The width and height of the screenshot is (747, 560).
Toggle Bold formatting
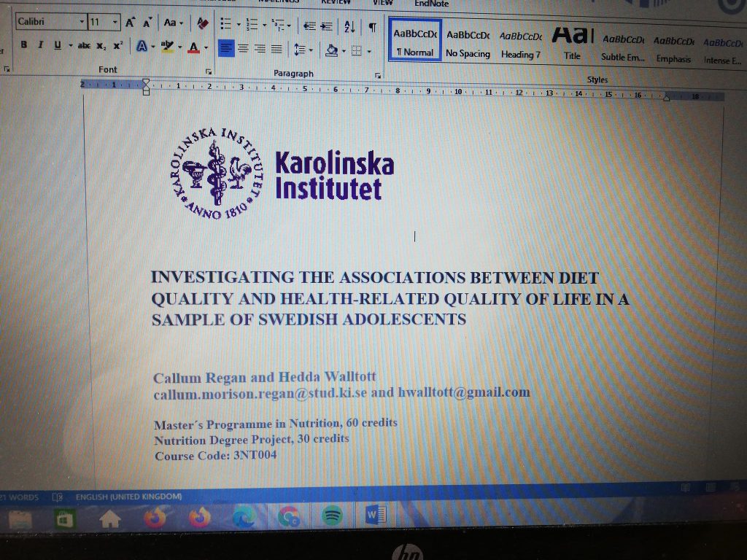[23, 44]
